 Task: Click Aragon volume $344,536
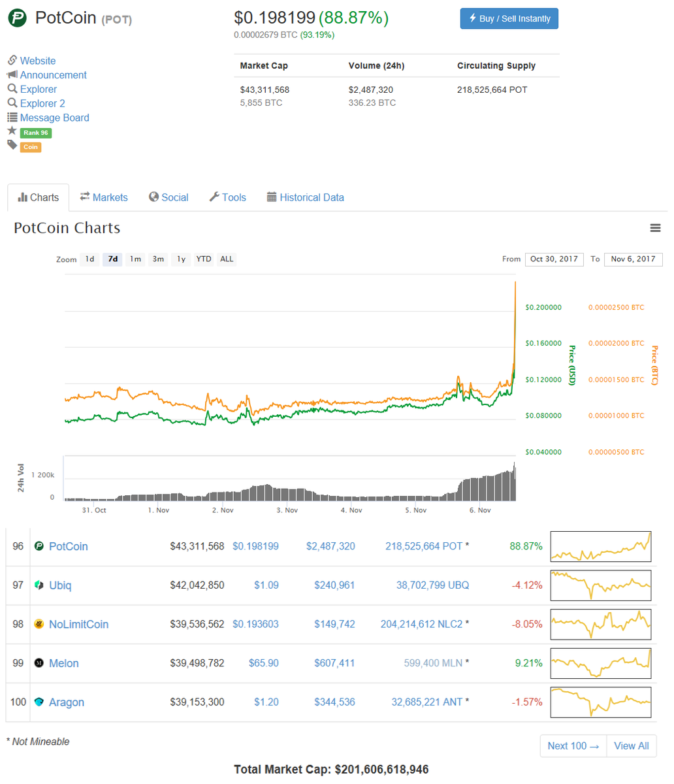point(334,702)
